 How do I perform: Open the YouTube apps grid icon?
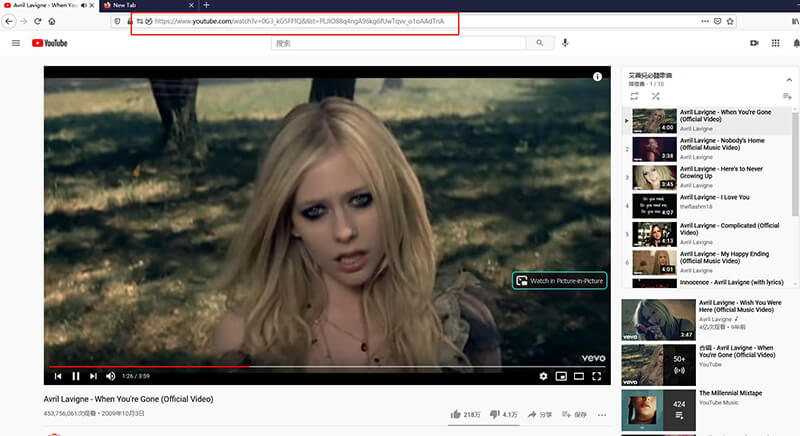[x=776, y=43]
